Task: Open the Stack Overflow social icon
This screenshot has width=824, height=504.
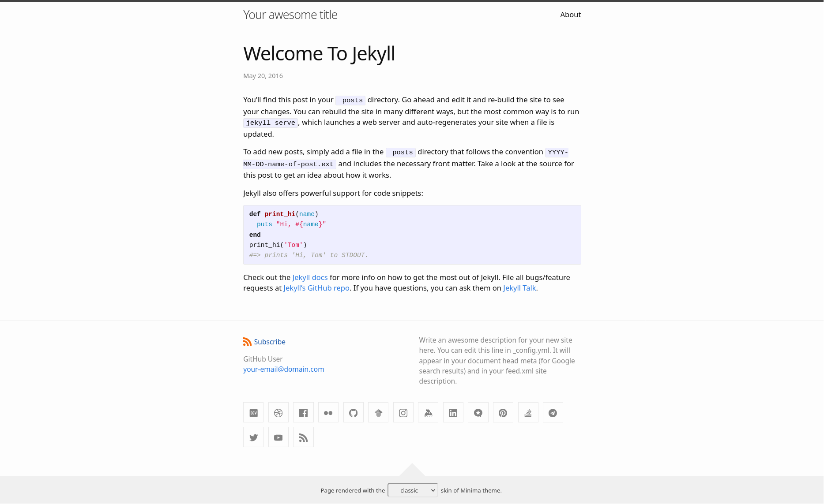Action: (528, 412)
